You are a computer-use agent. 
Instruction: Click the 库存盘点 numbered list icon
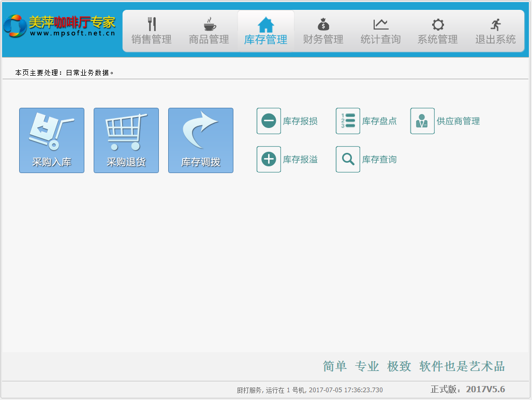348,121
